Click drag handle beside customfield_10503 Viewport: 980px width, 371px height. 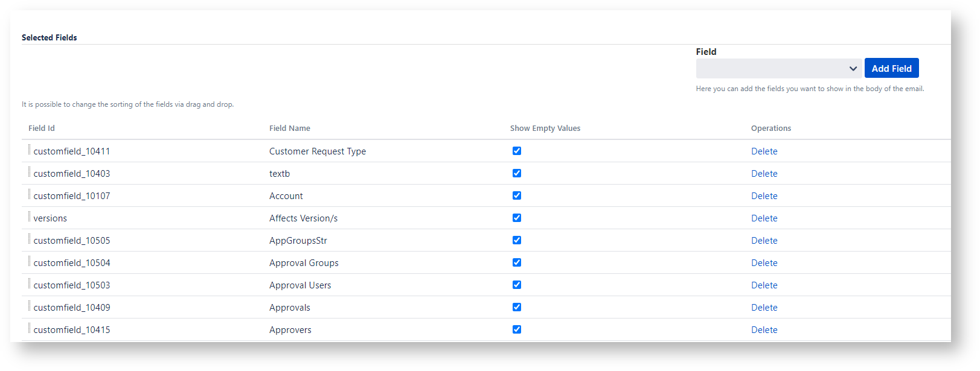click(x=29, y=284)
